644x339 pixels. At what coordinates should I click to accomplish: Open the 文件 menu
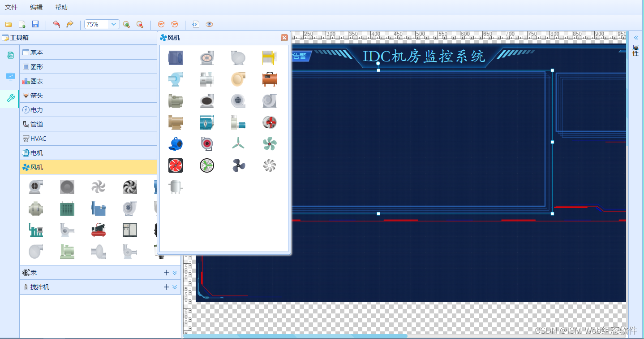[11, 7]
